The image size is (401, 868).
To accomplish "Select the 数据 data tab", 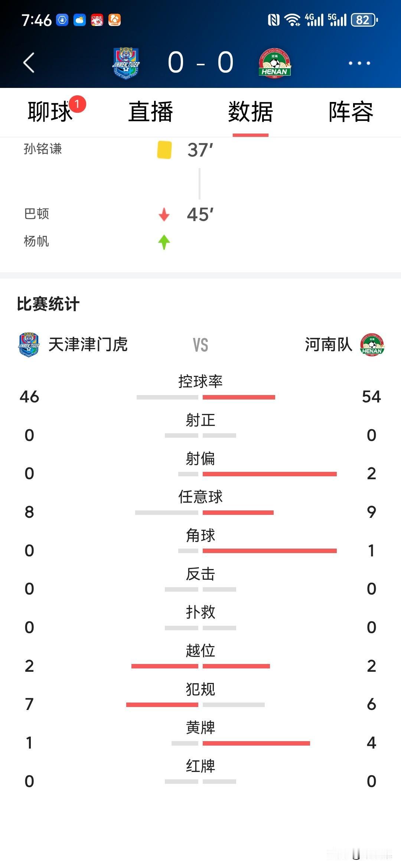I will [251, 112].
